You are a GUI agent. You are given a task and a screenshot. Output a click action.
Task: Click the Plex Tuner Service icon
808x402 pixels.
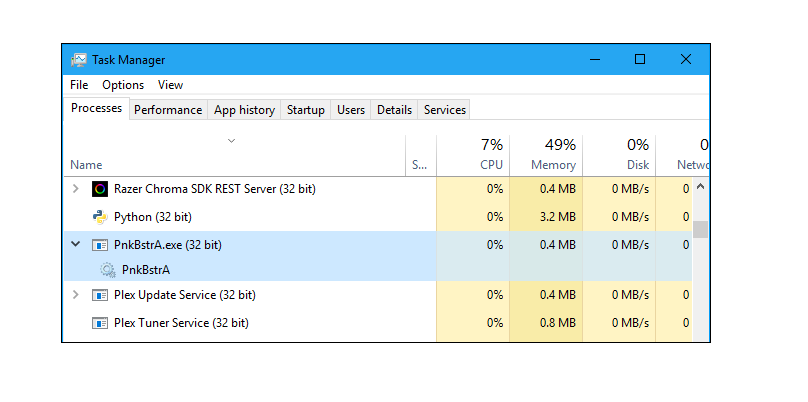100,323
